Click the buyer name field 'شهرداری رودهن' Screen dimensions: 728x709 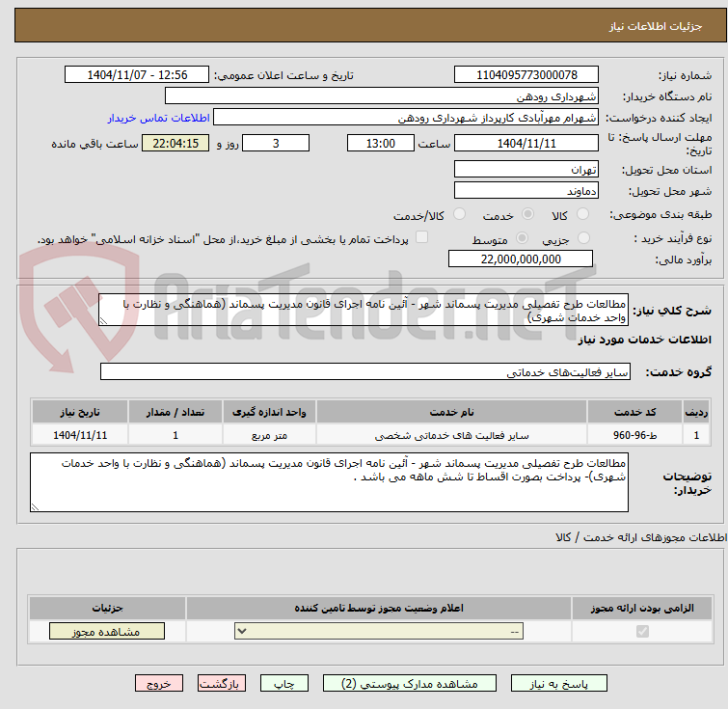[382, 96]
